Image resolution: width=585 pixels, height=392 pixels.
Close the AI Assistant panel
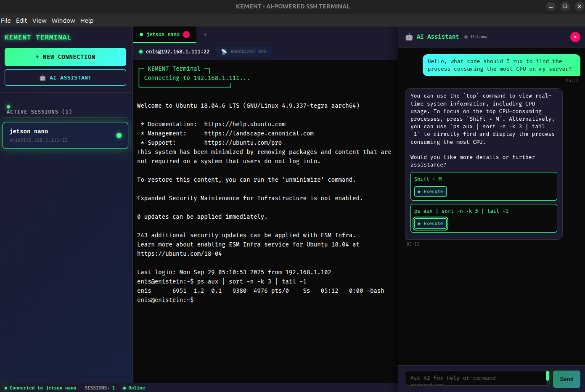[x=575, y=37]
